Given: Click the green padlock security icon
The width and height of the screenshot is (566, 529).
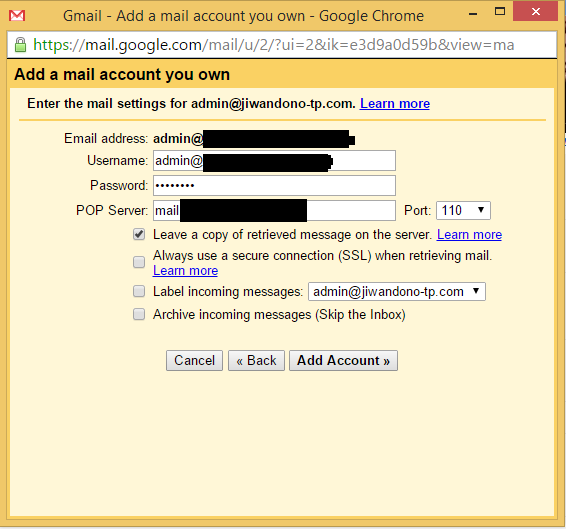Looking at the screenshot, I should coord(20,45).
